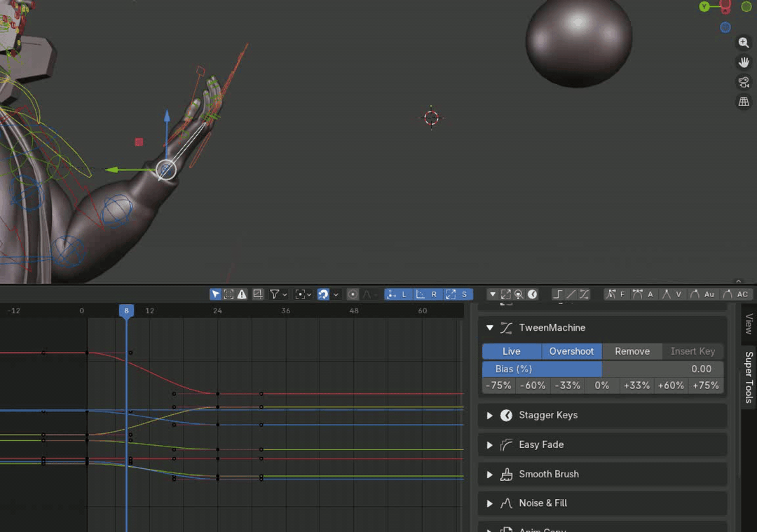Set linear interpolation diagonal-line icon
Viewport: 757px width, 532px height.
click(571, 294)
